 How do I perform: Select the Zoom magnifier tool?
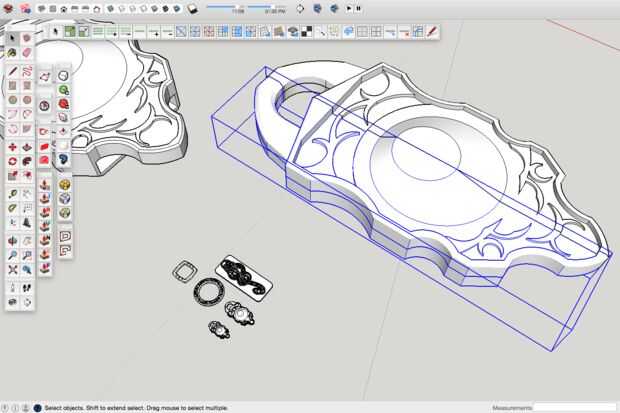pyautogui.click(x=12, y=256)
